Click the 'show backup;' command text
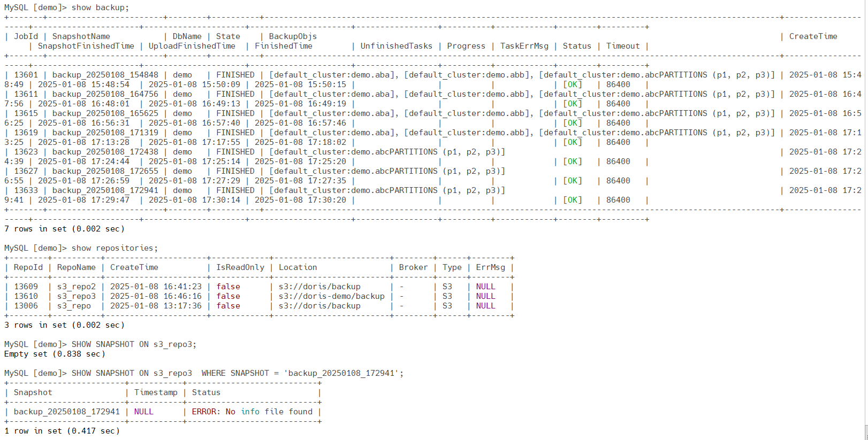868x440 pixels. point(100,7)
